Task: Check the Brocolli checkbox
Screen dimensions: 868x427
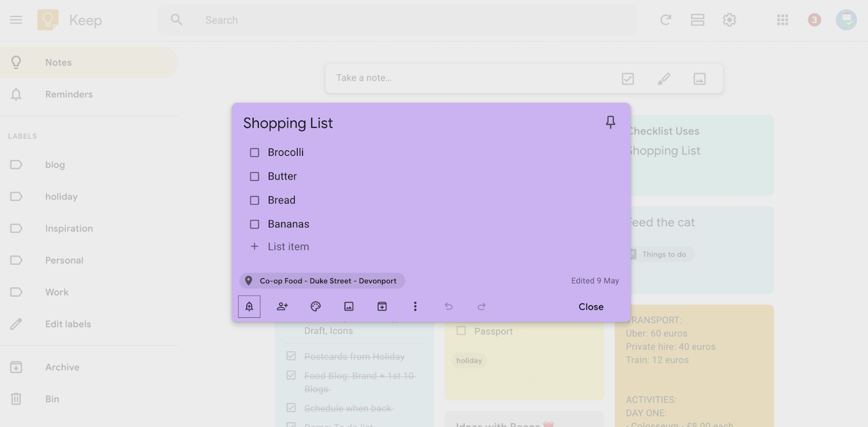Action: point(254,152)
